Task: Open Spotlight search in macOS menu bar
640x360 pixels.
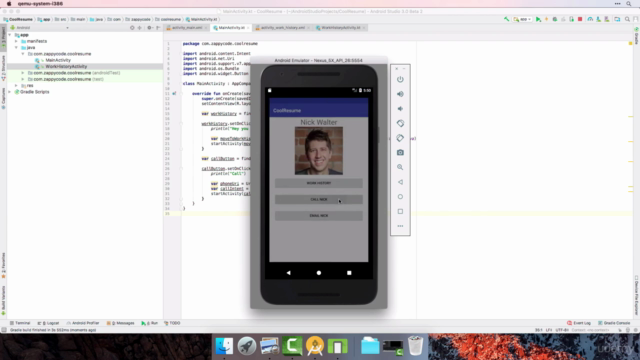Action: pyautogui.click(x=629, y=4)
